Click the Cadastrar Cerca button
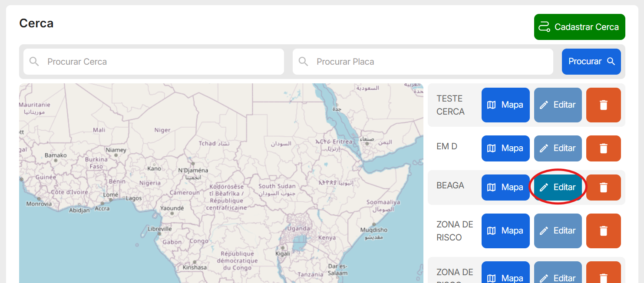Viewport: 644px width, 283px height. pyautogui.click(x=579, y=27)
